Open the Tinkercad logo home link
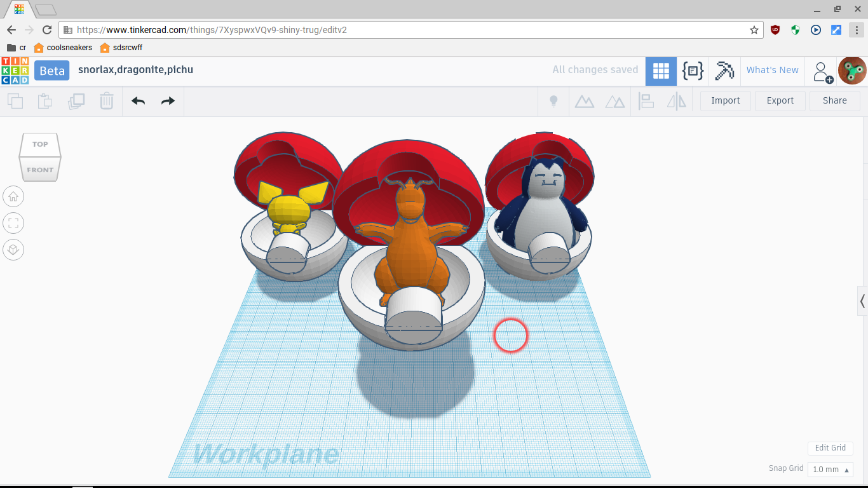 pos(15,71)
